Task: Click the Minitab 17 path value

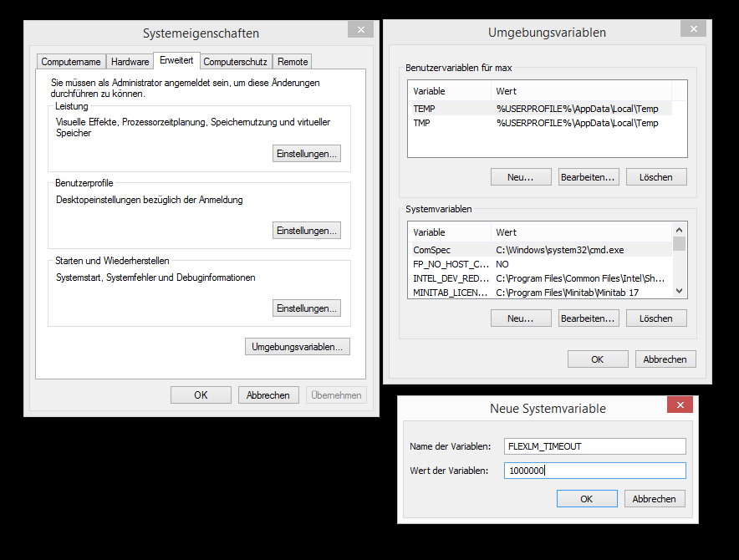Action: pyautogui.click(x=568, y=293)
